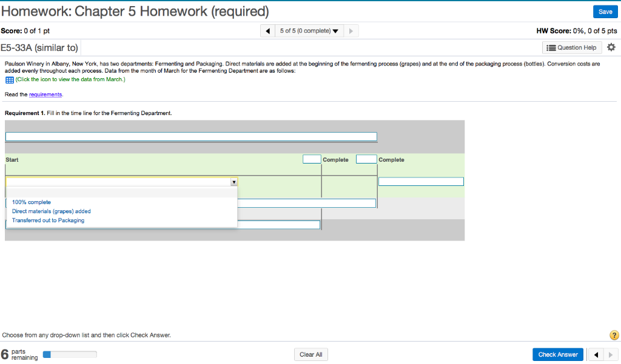Screen dimensions: 621x364
Task: Click the 'HW Score: 0%, 0 of 5 pts' text
Action: [x=577, y=31]
